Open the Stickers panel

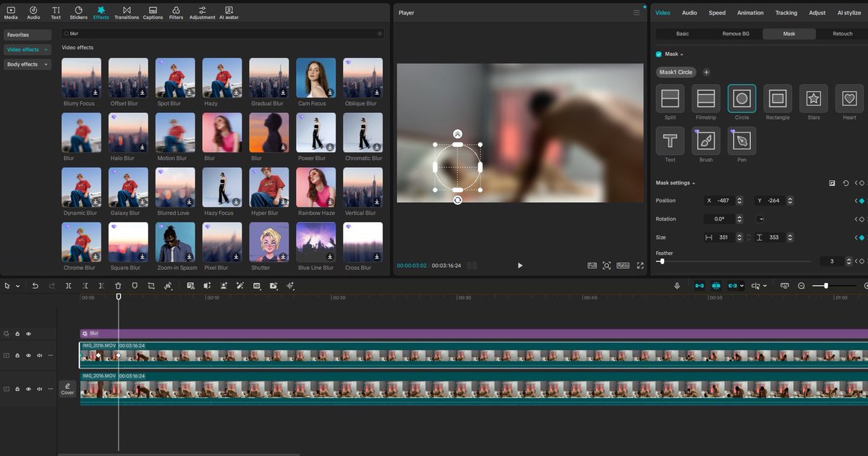(78, 12)
